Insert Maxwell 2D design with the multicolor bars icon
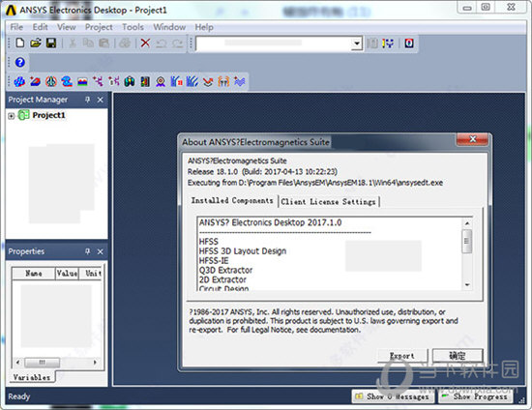 click(145, 82)
